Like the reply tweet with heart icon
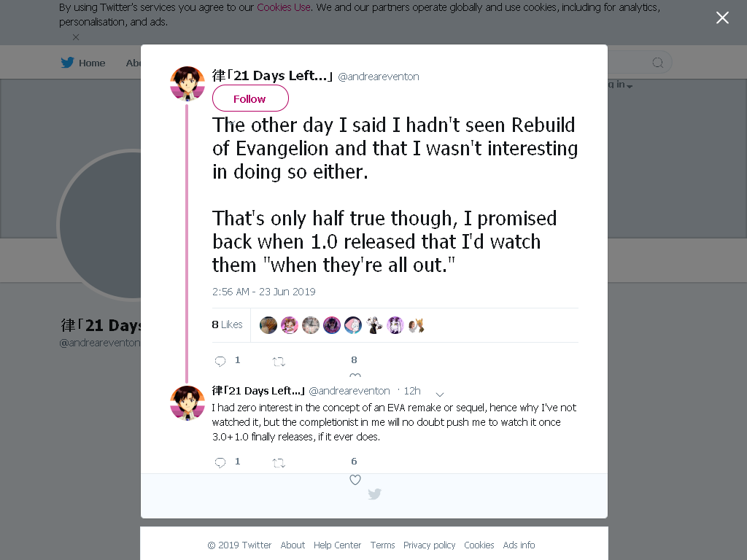The height and width of the screenshot is (560, 747). [x=355, y=480]
